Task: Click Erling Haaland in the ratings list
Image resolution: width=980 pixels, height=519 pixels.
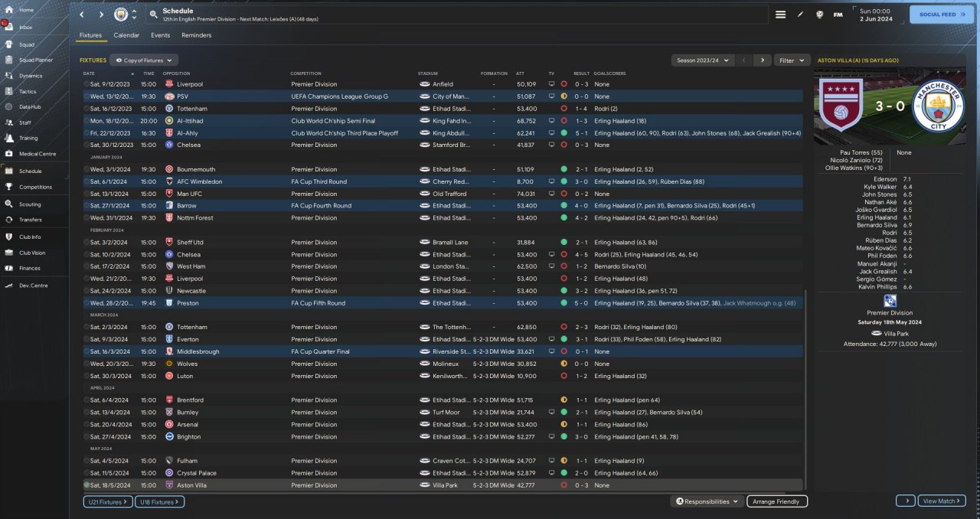Action: [876, 217]
